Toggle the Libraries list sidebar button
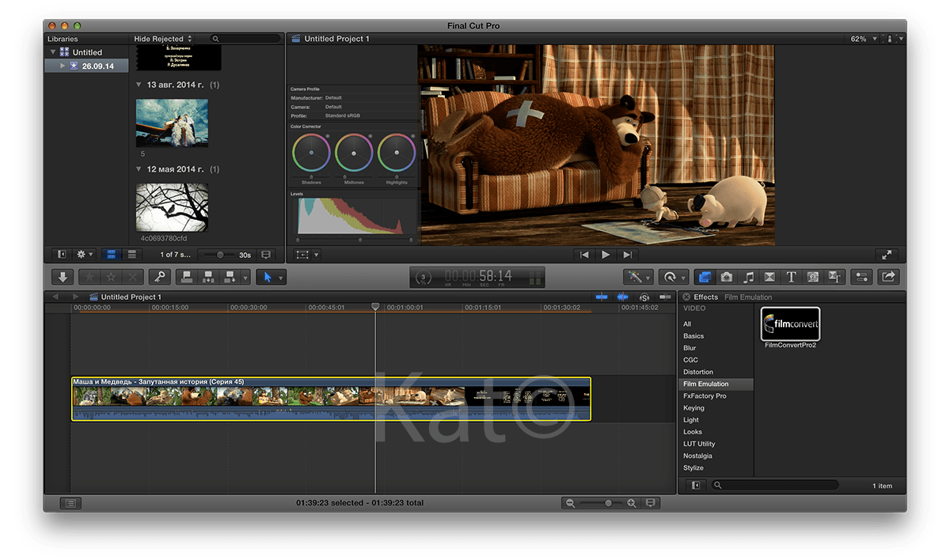Viewport: 950px width, 560px height. [x=62, y=255]
